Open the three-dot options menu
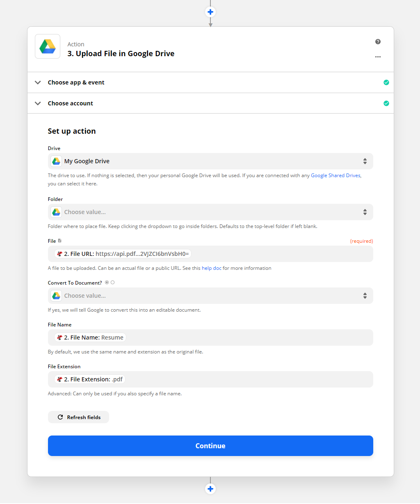This screenshot has width=420, height=504. pos(378,57)
